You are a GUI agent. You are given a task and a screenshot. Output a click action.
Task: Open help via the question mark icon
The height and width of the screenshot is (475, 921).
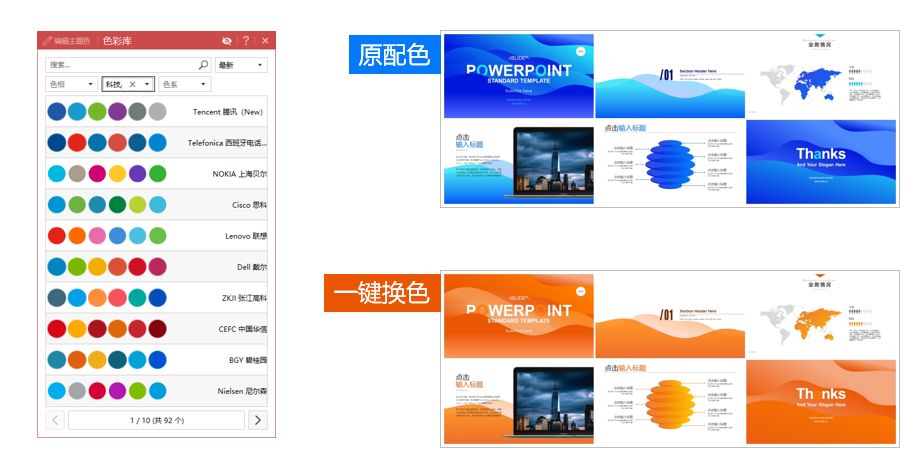[246, 41]
